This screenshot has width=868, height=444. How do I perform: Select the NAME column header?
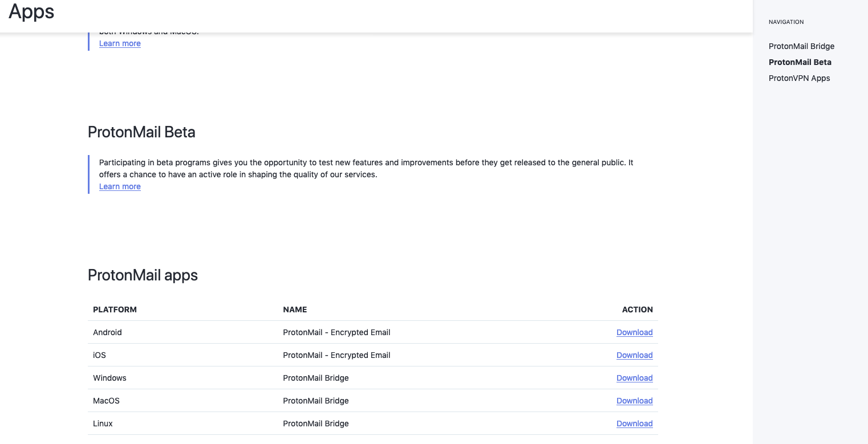[x=295, y=309]
